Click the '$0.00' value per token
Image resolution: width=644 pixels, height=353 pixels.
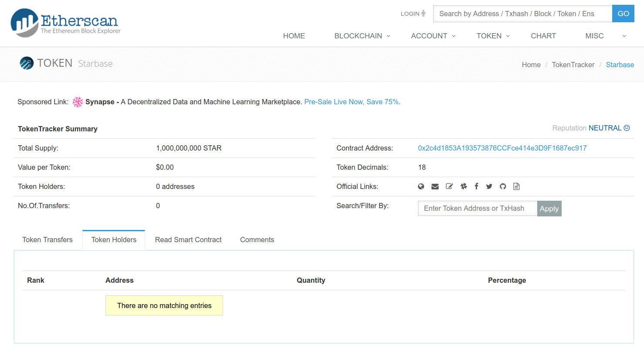point(165,167)
